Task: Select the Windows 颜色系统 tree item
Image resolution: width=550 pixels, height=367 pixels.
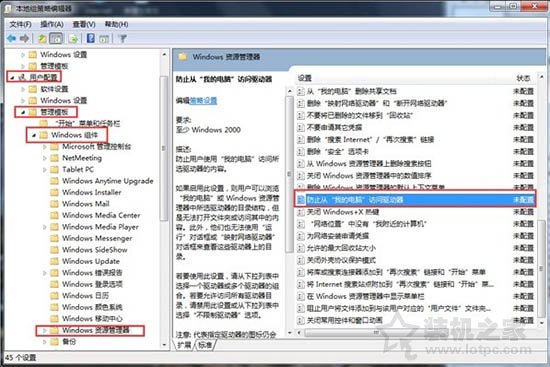Action: click(x=92, y=307)
